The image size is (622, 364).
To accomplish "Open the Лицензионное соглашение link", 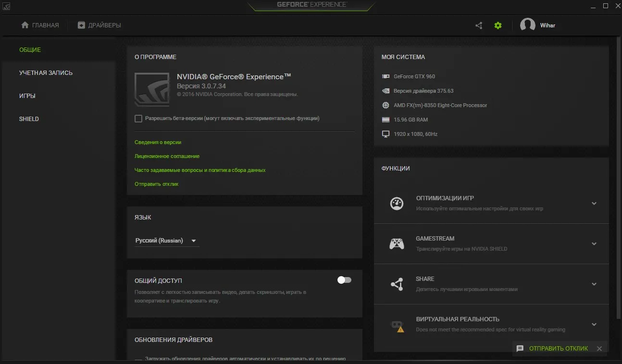I will (x=167, y=156).
